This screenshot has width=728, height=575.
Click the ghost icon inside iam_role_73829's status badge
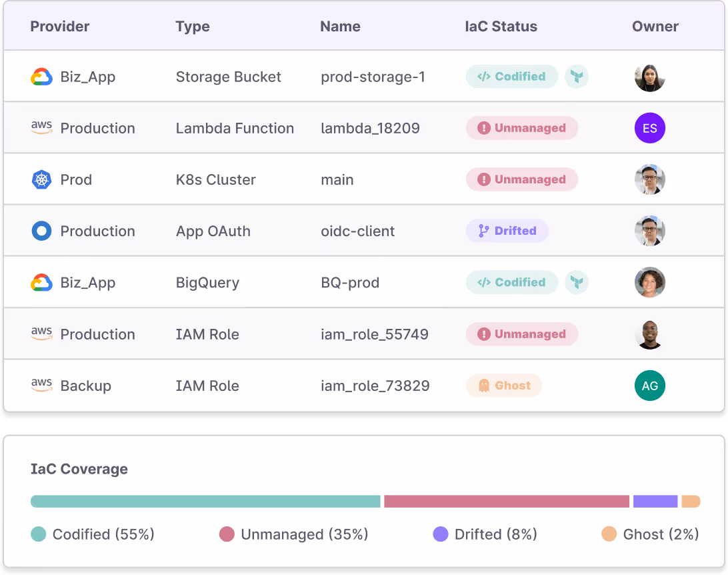tap(484, 386)
